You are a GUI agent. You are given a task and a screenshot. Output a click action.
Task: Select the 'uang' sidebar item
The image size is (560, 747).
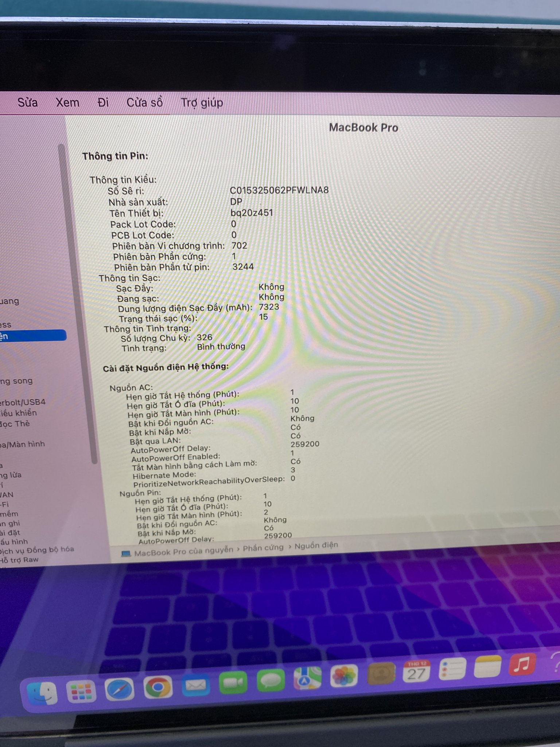click(x=9, y=302)
